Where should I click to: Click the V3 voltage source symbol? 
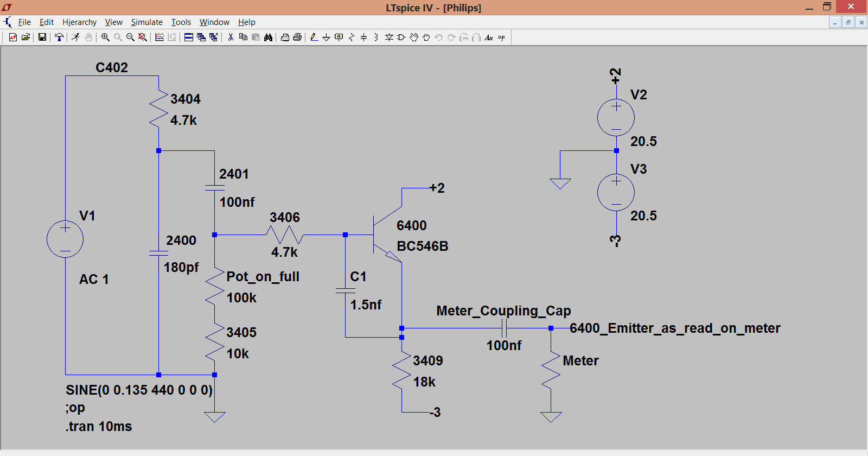point(616,192)
